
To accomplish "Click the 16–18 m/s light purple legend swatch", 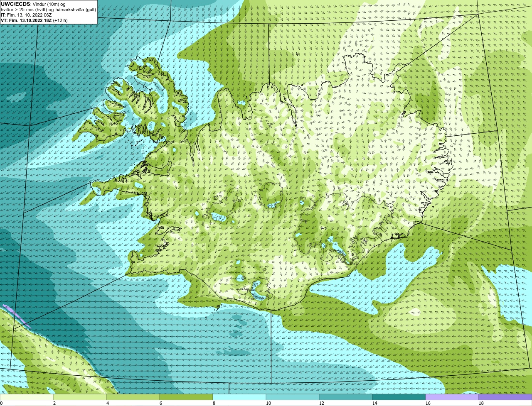I will [452, 397].
